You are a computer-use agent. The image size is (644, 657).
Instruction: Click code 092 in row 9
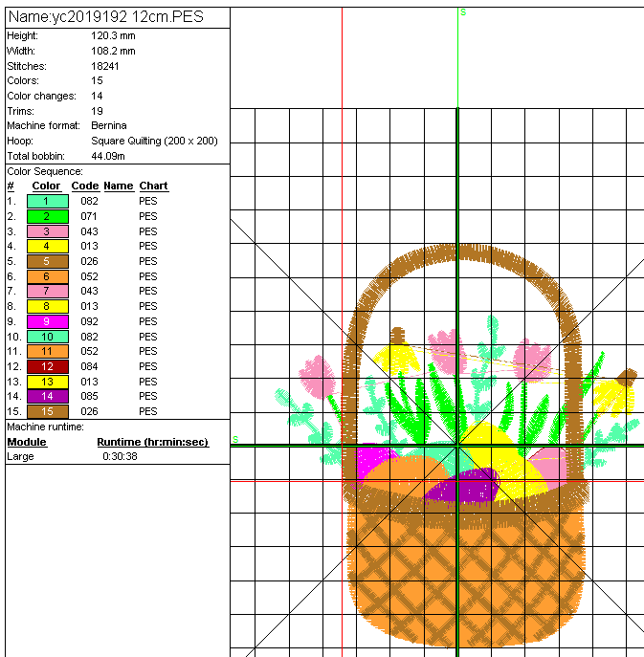click(89, 321)
